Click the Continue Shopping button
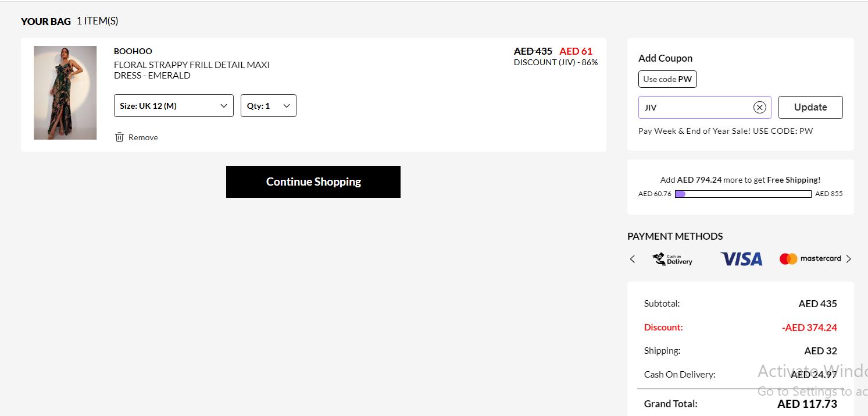Image resolution: width=868 pixels, height=416 pixels. 313,182
